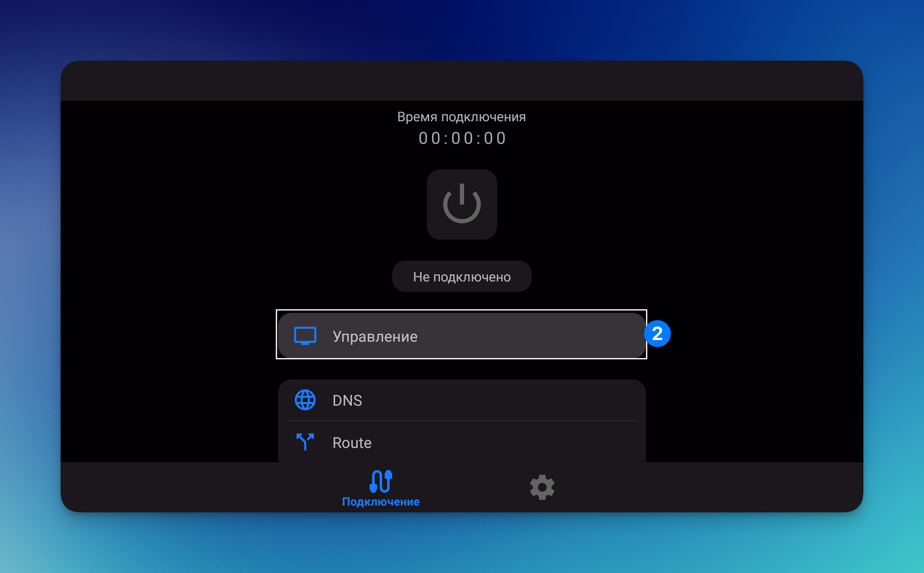
Task: Click the Время подключения heading
Action: 461,117
